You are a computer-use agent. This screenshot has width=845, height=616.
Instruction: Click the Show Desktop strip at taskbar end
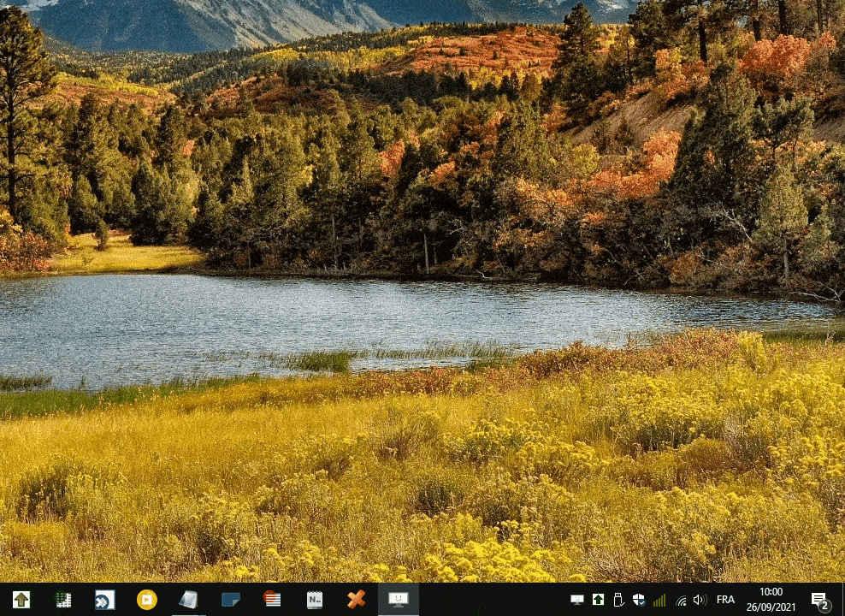tap(842, 599)
